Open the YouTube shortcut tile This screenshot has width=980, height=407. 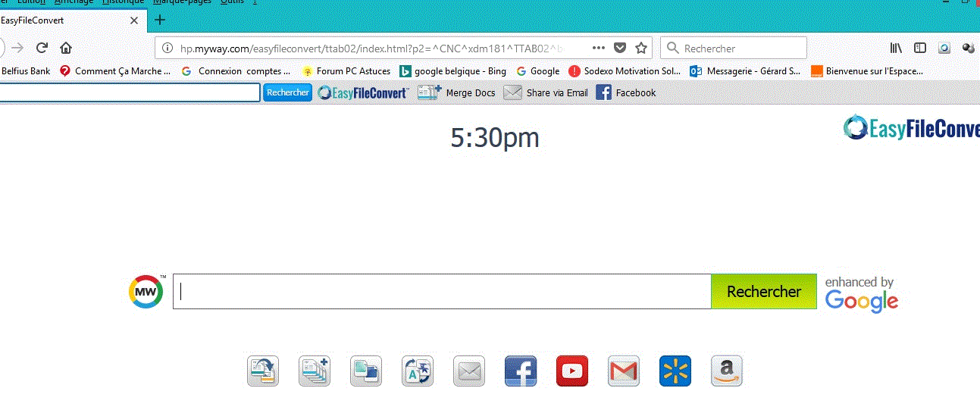(x=572, y=371)
